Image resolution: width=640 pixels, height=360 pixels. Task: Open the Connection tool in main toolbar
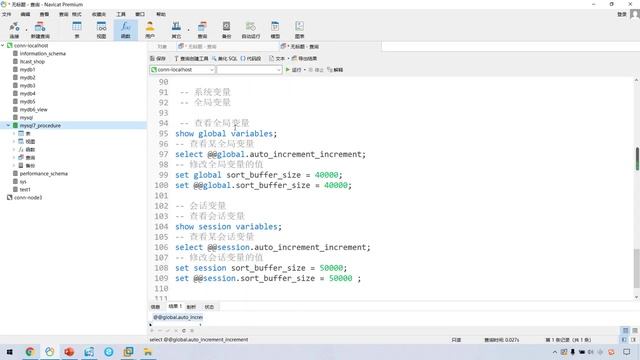[14, 30]
